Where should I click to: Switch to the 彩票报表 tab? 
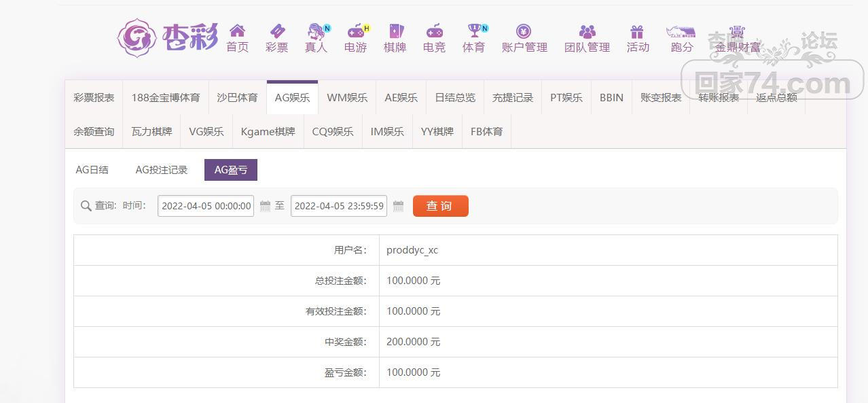coord(94,97)
